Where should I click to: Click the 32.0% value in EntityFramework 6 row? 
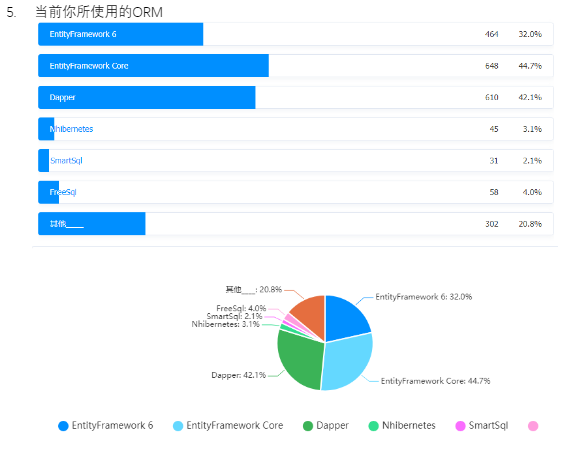[530, 34]
